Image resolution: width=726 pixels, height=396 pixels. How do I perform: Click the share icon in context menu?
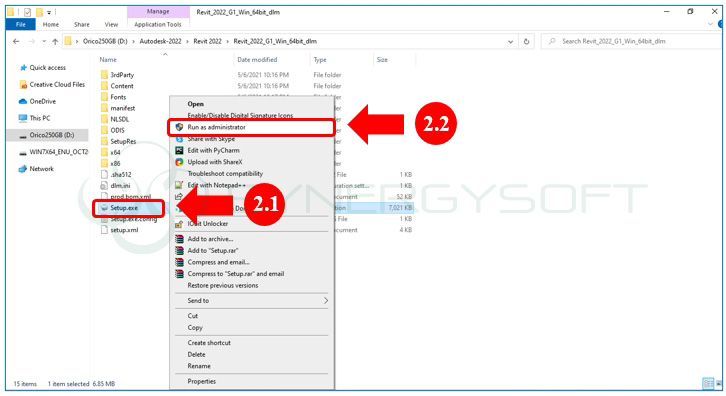179,197
